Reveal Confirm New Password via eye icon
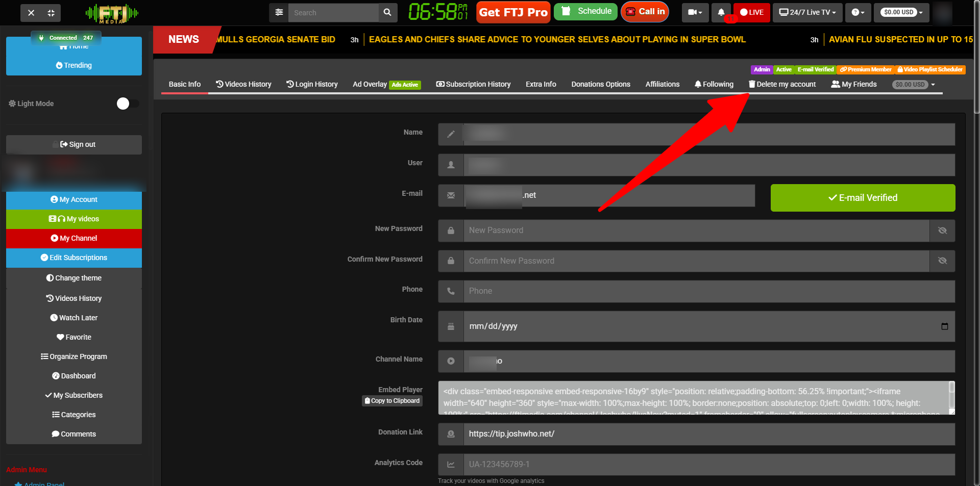The width and height of the screenshot is (980, 486). click(x=942, y=261)
